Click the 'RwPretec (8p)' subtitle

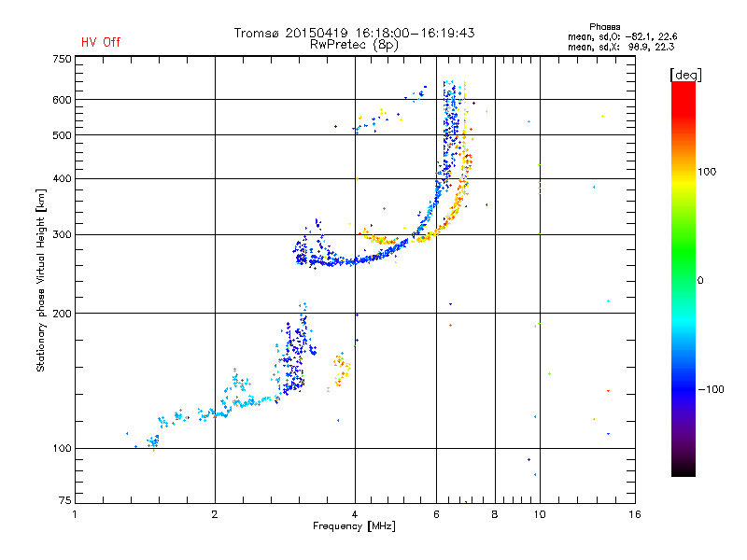354,45
